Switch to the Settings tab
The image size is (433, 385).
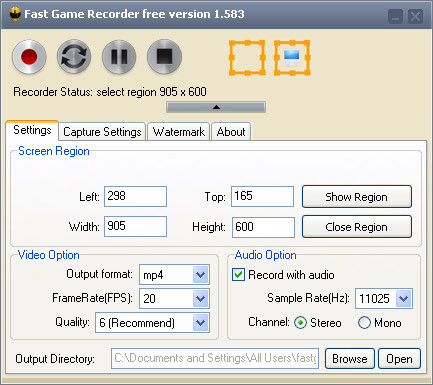pos(32,130)
